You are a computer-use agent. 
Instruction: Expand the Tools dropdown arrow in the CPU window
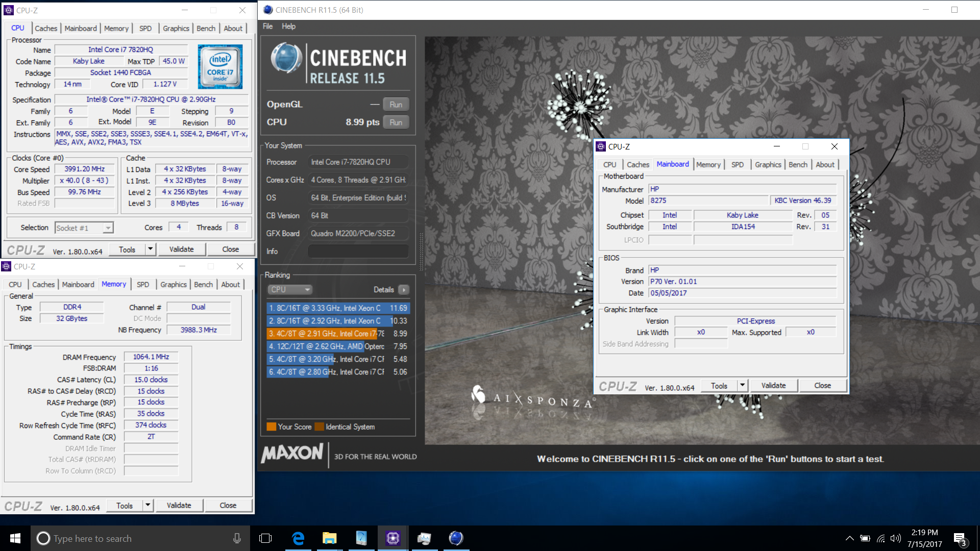point(150,249)
